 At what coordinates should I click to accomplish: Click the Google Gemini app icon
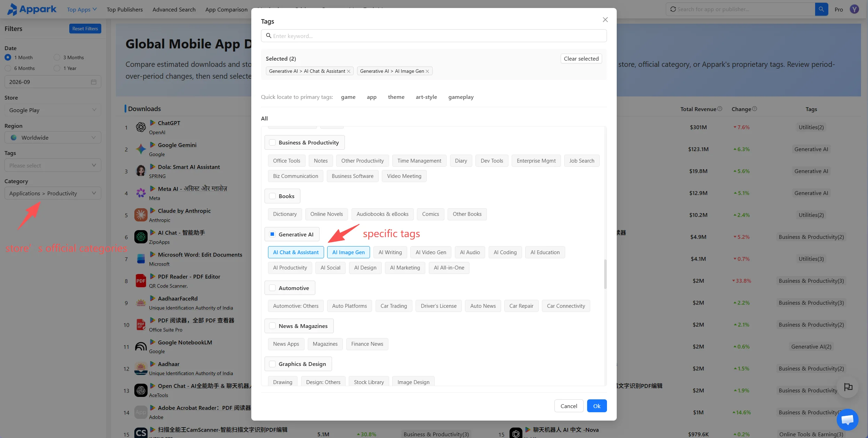click(x=141, y=149)
